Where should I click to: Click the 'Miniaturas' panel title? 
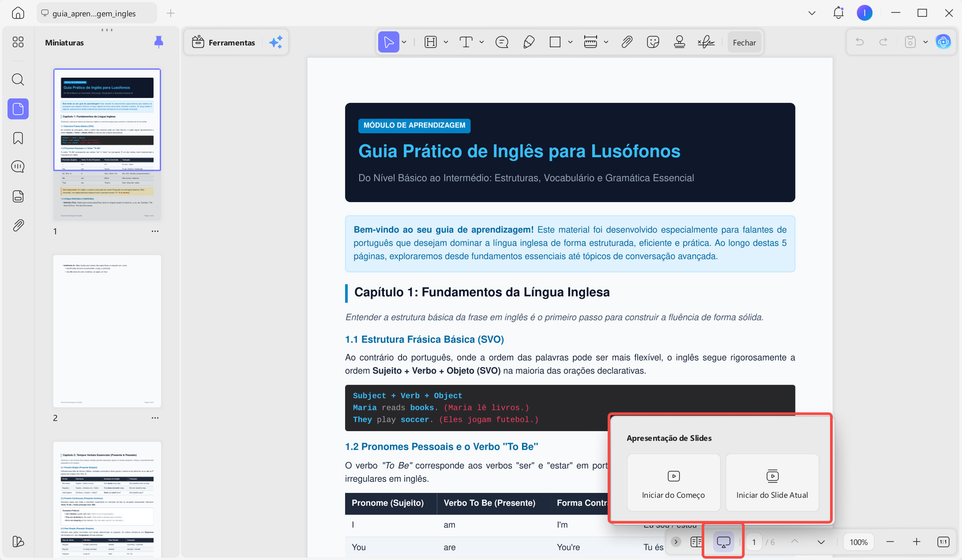64,43
